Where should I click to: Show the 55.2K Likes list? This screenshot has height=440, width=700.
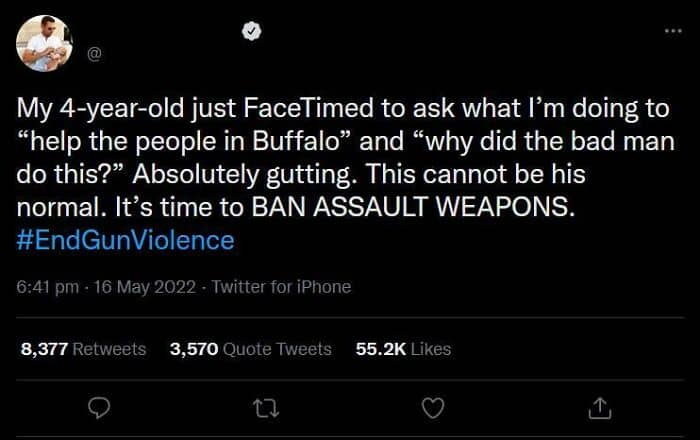403,349
